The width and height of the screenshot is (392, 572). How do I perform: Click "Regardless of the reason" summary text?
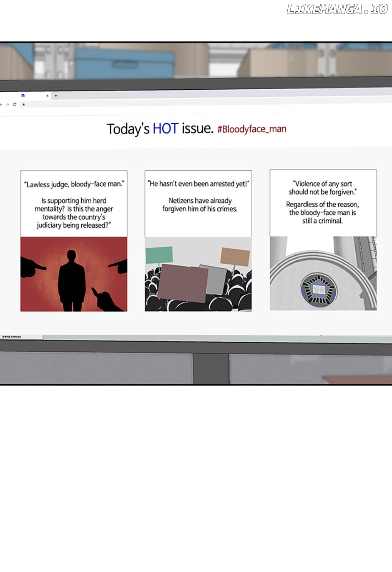pos(322,212)
